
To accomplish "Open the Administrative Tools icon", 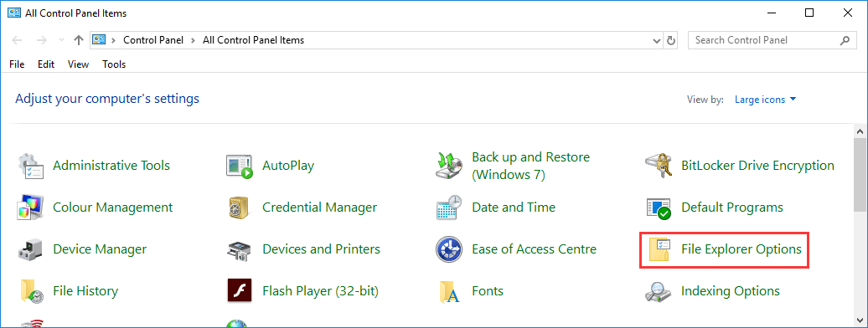I will click(30, 166).
